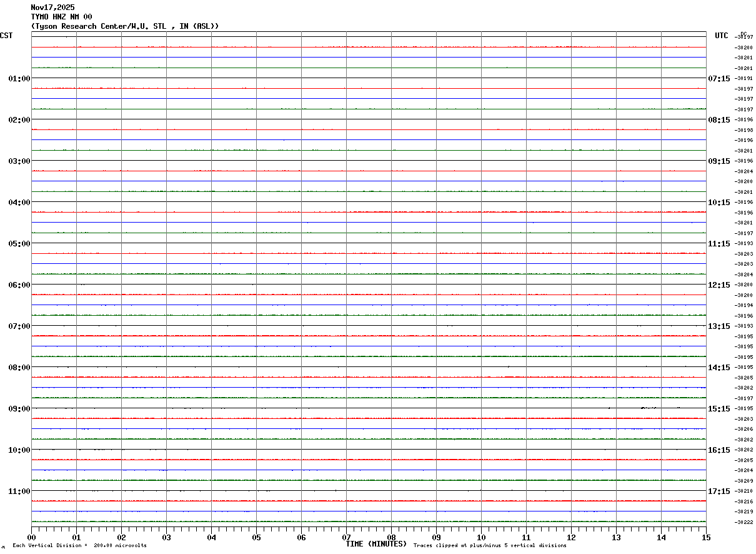The height and width of the screenshot is (554, 756).
Task: Click minute tick label 12 on bottom axis
Action: 571,537
